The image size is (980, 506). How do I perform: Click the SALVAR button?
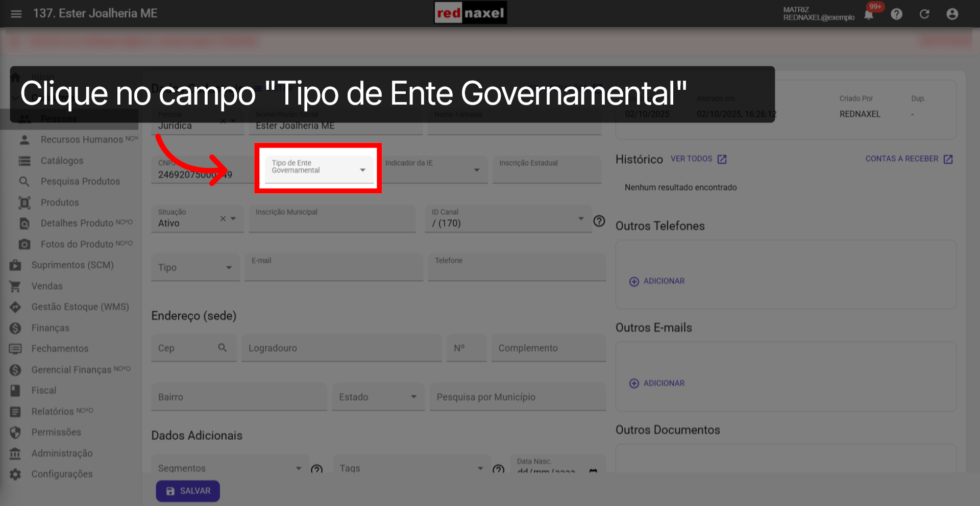188,491
